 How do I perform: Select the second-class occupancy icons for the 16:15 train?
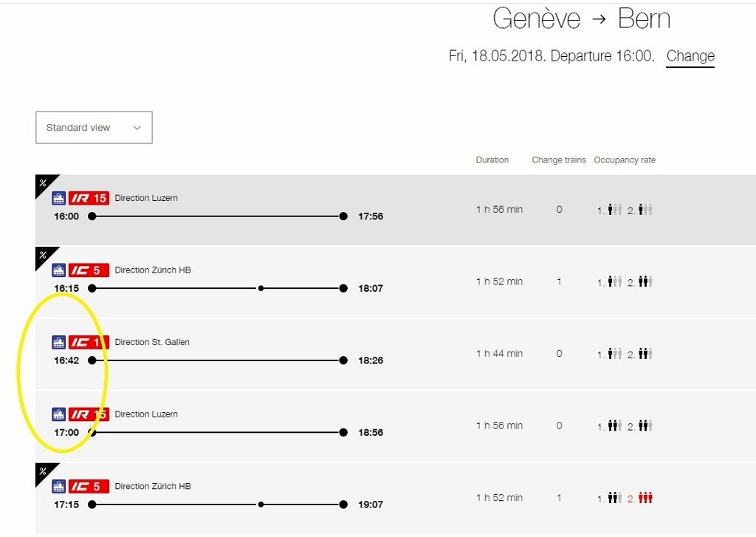[x=645, y=281]
